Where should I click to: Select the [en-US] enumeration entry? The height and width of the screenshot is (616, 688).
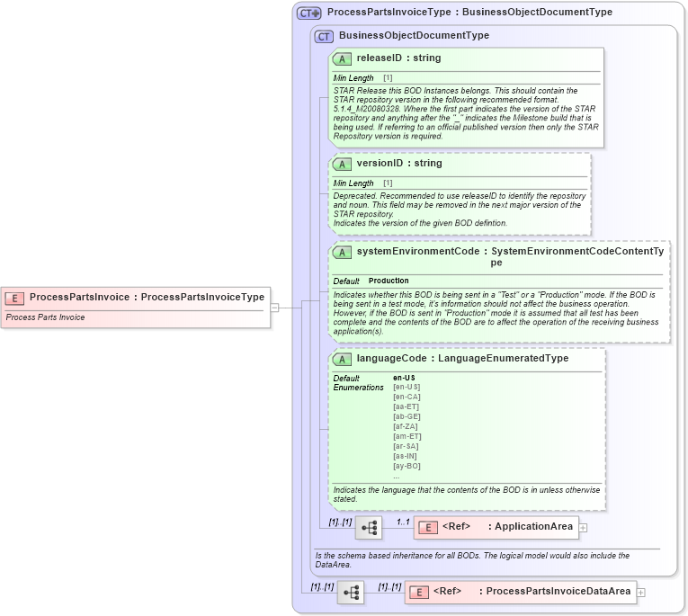407,387
